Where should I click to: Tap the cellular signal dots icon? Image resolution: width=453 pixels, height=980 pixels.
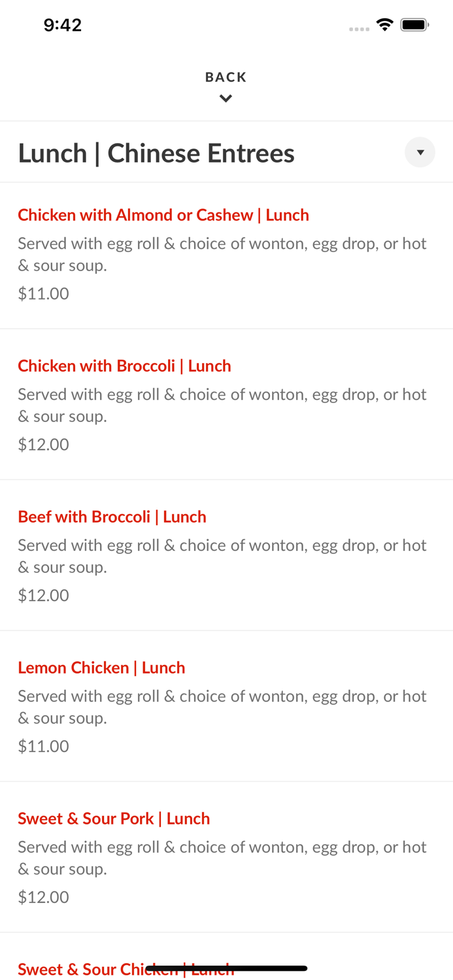click(359, 29)
